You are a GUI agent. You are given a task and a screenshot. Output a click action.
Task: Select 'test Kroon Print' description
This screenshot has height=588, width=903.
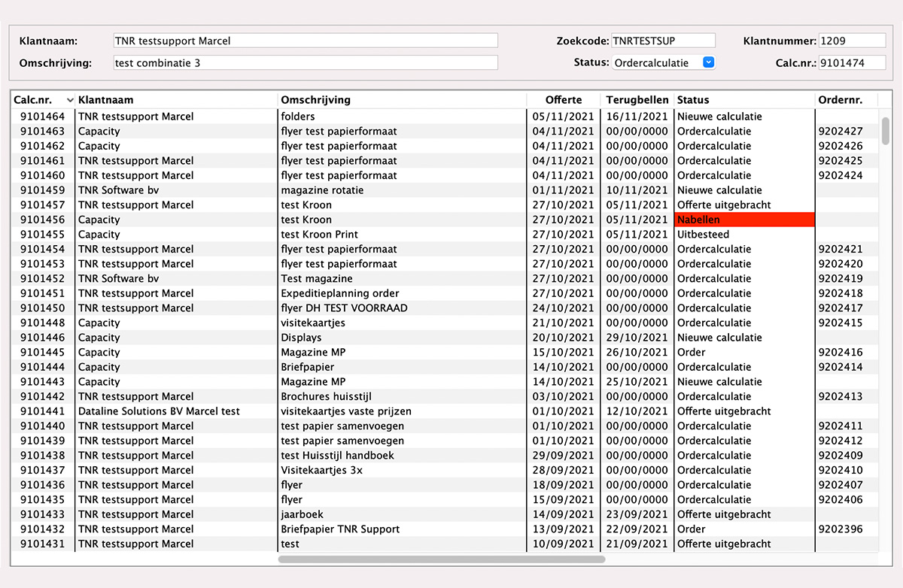pyautogui.click(x=319, y=235)
